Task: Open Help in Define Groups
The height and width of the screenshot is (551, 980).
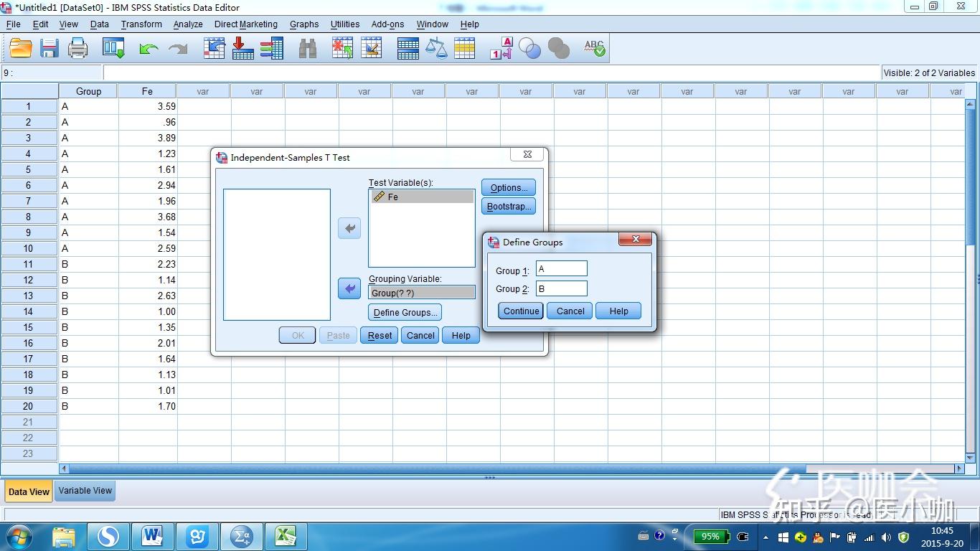Action: 618,311
